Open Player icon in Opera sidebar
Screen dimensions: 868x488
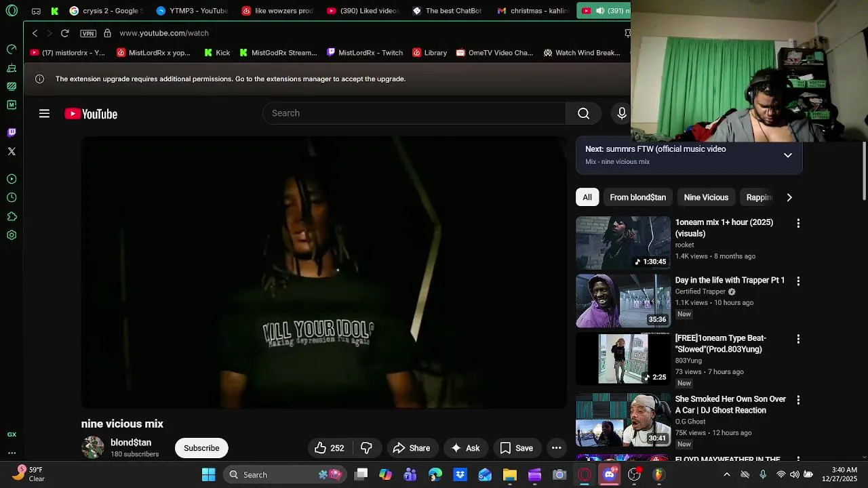click(x=12, y=179)
